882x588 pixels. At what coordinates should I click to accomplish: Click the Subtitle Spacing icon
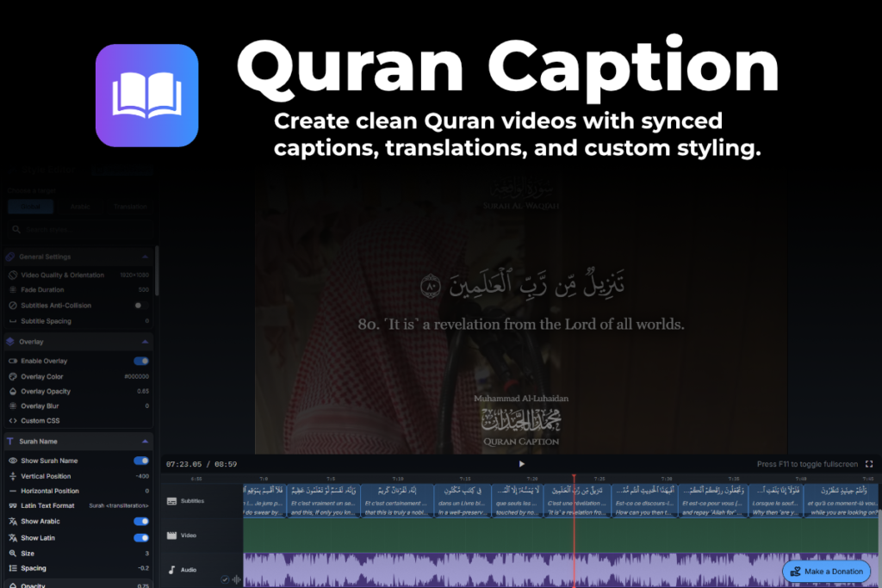(x=13, y=321)
